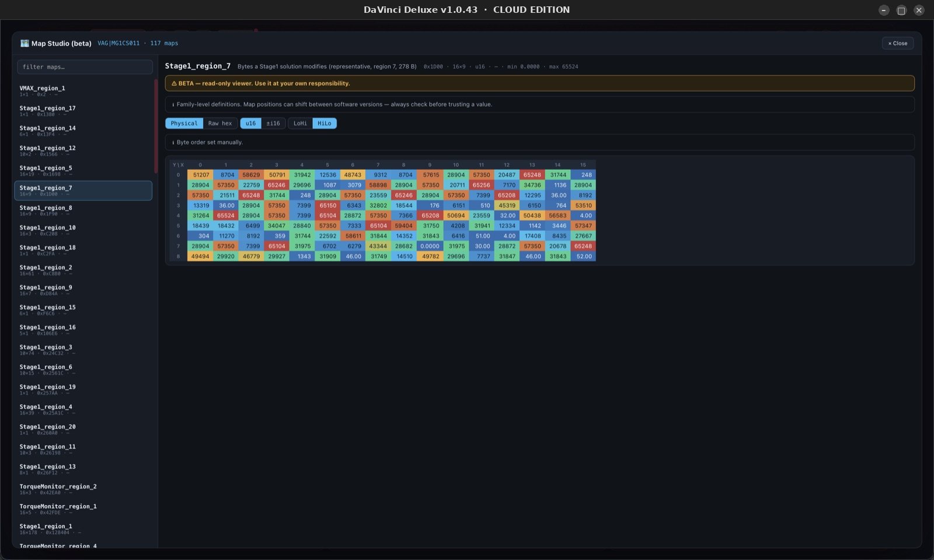Image resolution: width=934 pixels, height=560 pixels.
Task: Click the map list scrollbar
Action: coord(156,127)
